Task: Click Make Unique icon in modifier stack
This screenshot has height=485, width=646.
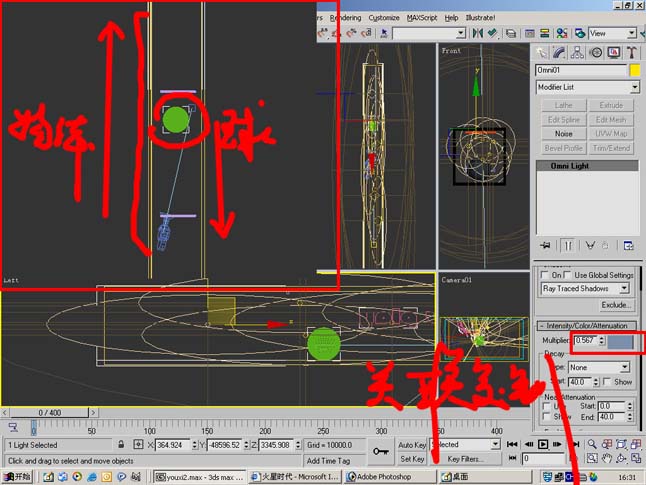Action: tap(590, 246)
